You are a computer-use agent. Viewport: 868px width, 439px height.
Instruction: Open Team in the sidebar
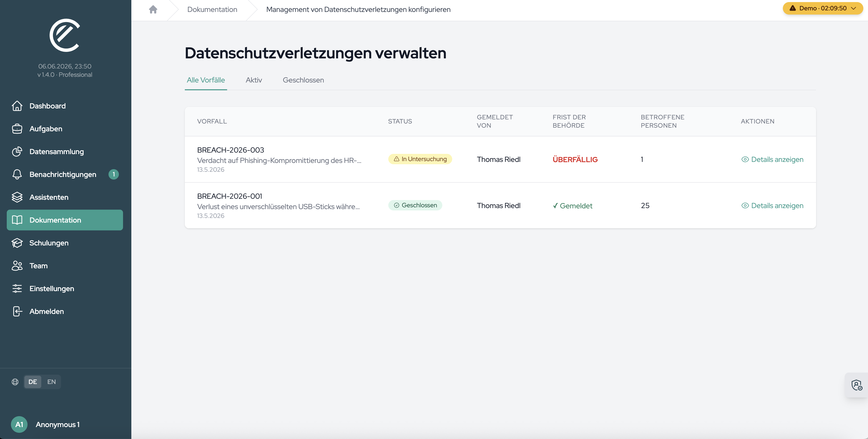(x=65, y=266)
